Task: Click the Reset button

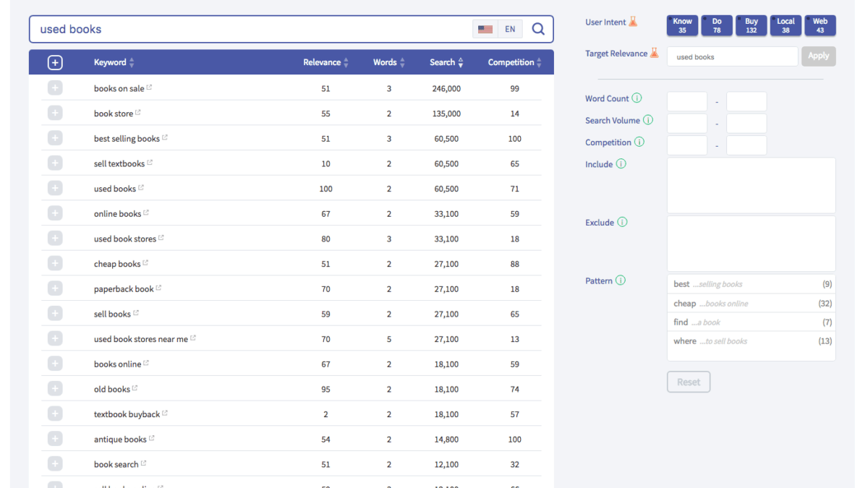Action: pos(689,382)
